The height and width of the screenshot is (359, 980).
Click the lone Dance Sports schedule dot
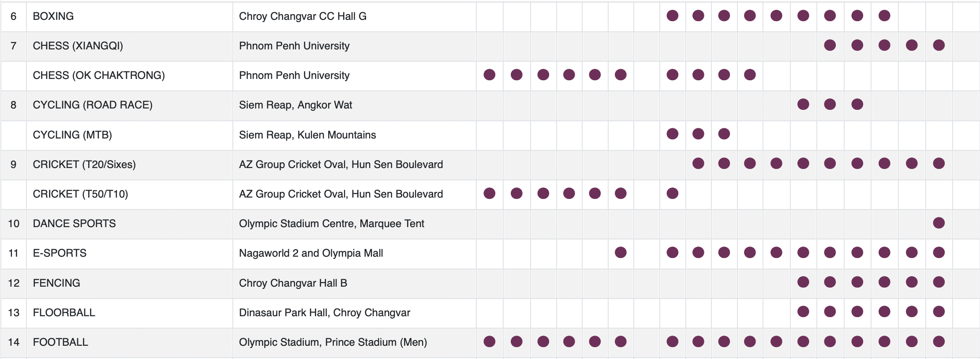pos(939,223)
